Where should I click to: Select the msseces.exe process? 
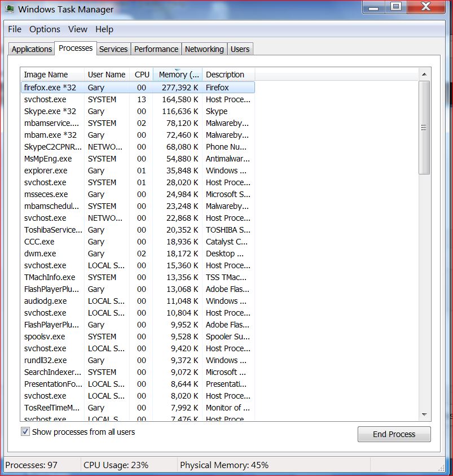click(138, 194)
